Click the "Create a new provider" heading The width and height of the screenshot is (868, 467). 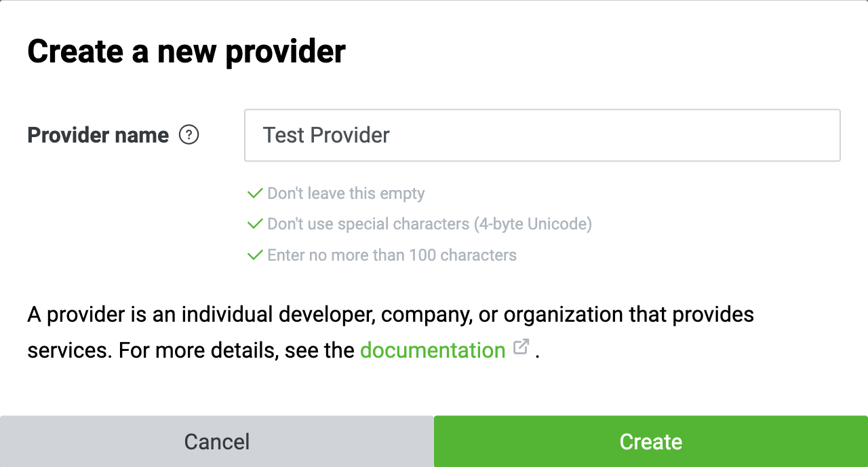(186, 52)
